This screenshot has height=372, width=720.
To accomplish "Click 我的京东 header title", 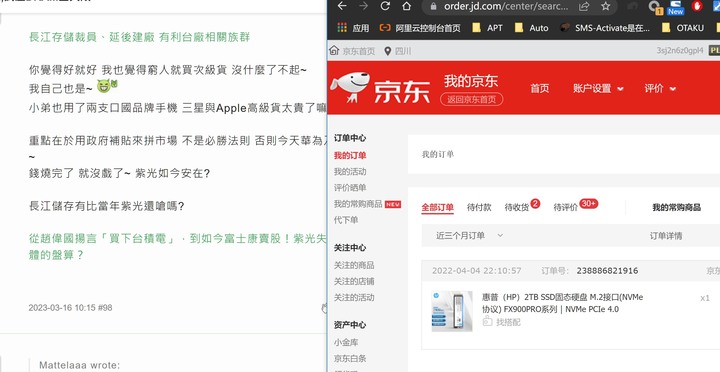I will point(471,81).
